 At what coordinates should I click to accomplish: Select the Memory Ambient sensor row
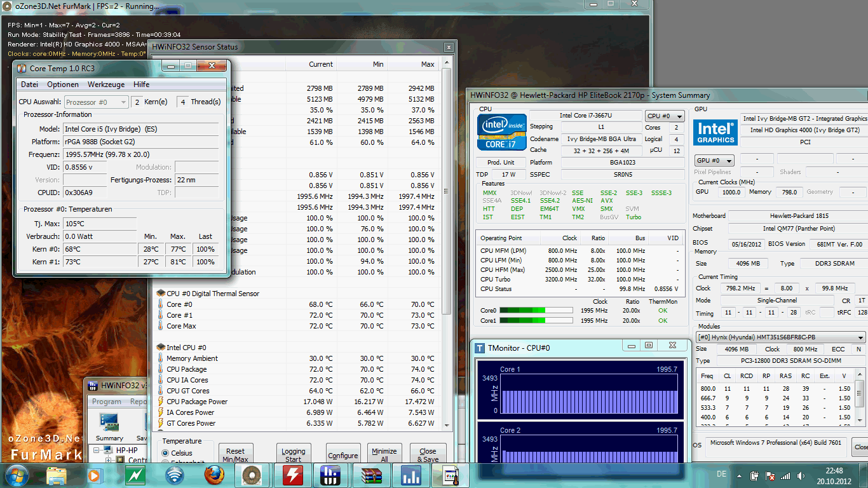coord(298,358)
